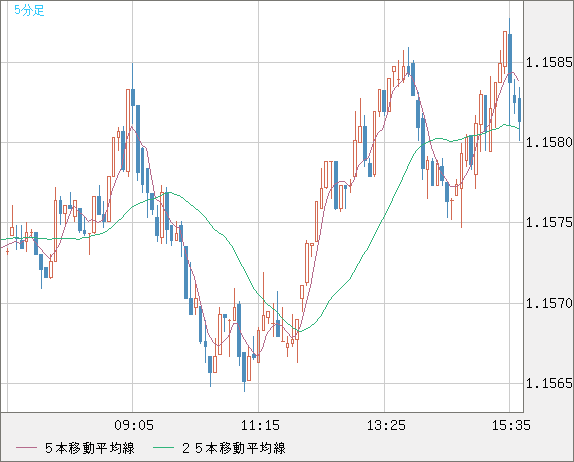Click the purple legend line sample
Image resolution: width=574 pixels, height=462 pixels.
pos(26,448)
